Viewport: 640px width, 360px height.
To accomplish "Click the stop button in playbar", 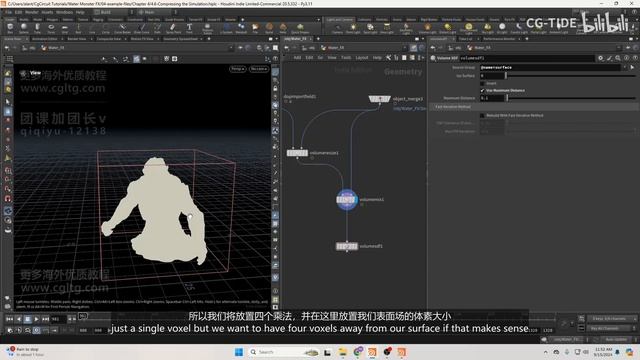I will (27, 319).
